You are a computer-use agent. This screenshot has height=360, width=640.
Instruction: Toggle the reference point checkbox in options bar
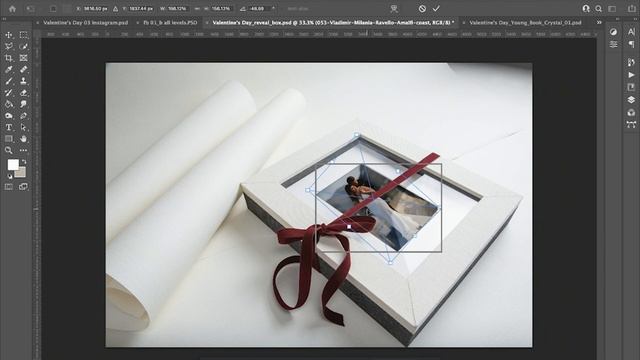coord(53,9)
